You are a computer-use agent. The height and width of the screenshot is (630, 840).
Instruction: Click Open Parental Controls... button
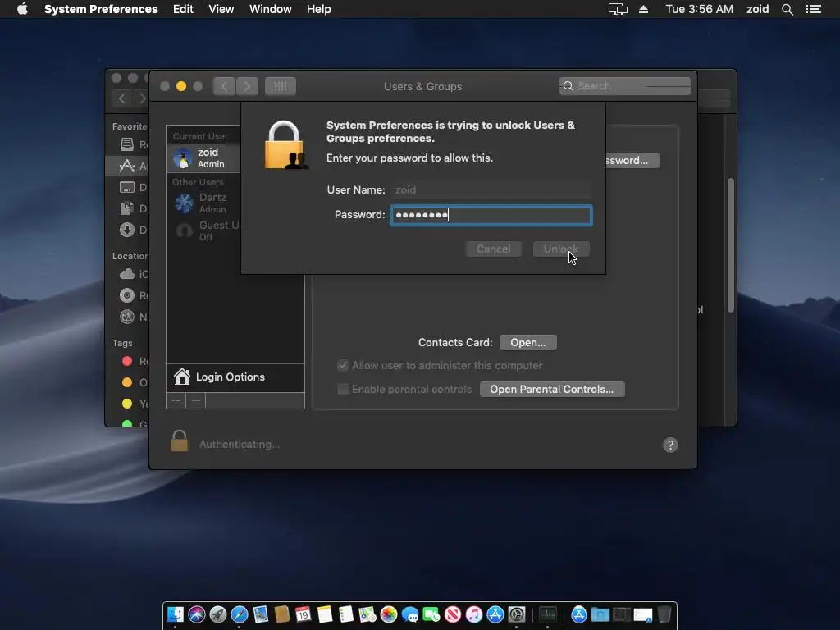[x=552, y=390]
